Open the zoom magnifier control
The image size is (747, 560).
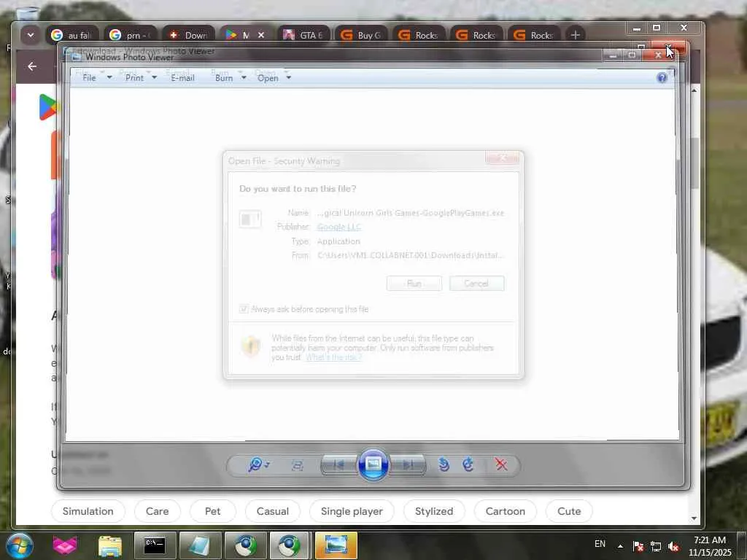(258, 464)
